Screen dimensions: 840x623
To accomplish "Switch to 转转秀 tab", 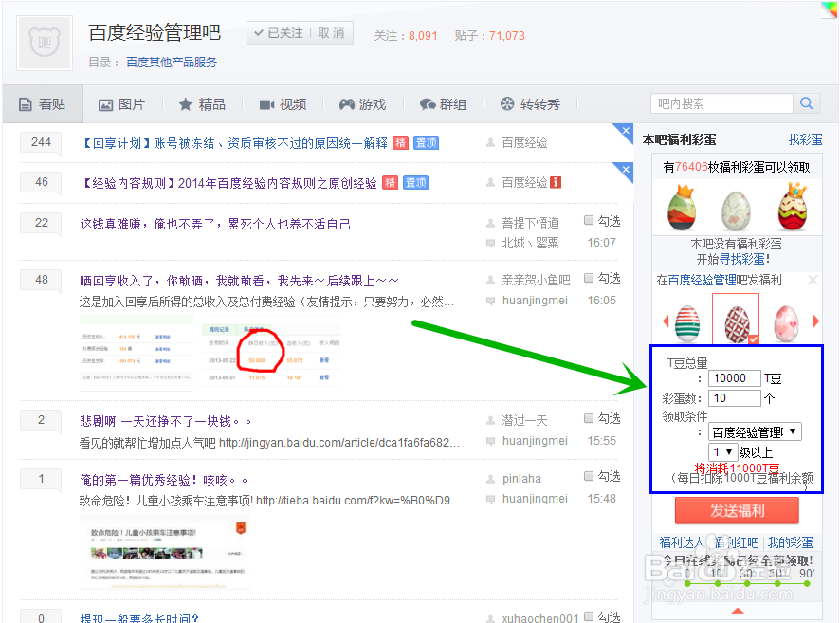I will 530,104.
